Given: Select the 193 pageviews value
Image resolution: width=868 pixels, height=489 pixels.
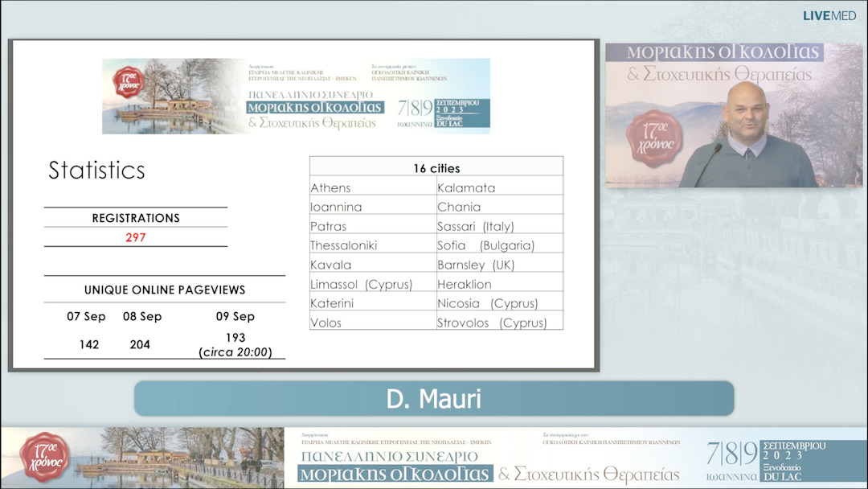Looking at the screenshot, I should (x=235, y=337).
